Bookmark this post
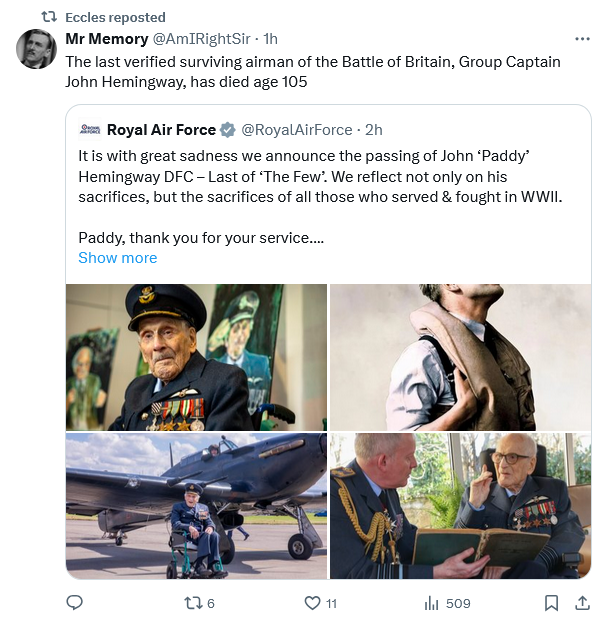Viewport: 609px width, 624px height. pyautogui.click(x=551, y=602)
